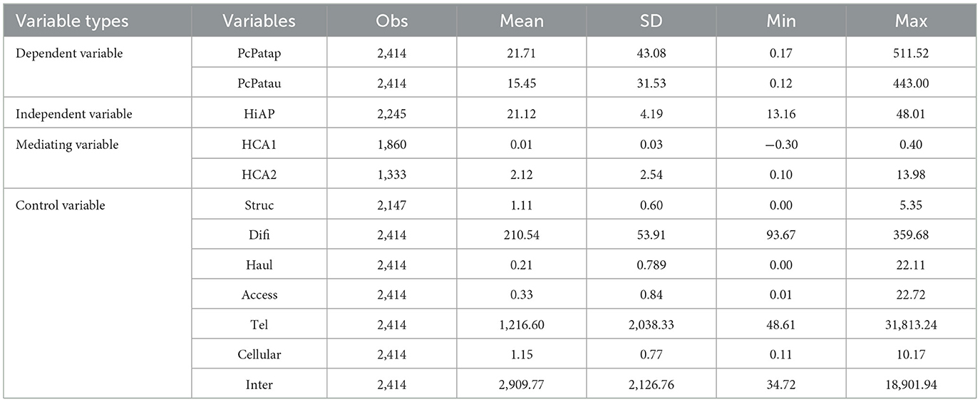Select the PcPatau variable cell

point(259,83)
